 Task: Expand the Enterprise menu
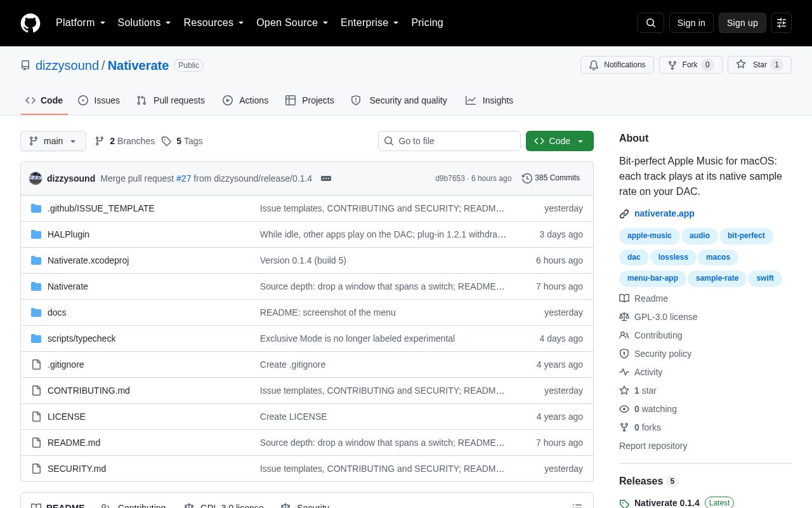(x=370, y=23)
